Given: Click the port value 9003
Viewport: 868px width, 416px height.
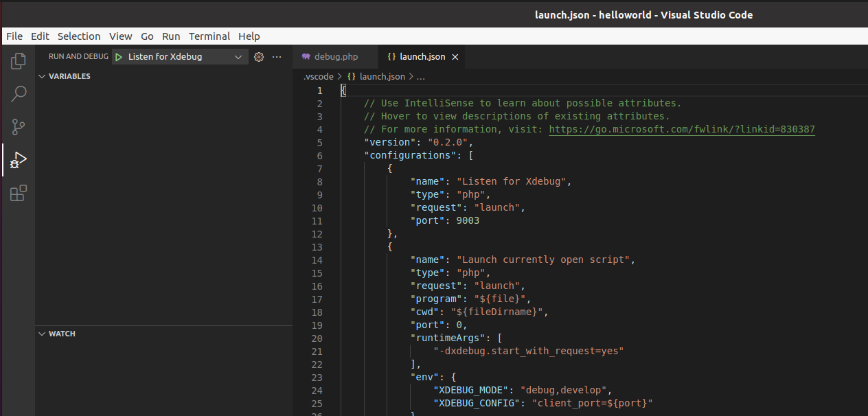Looking at the screenshot, I should click(x=468, y=220).
